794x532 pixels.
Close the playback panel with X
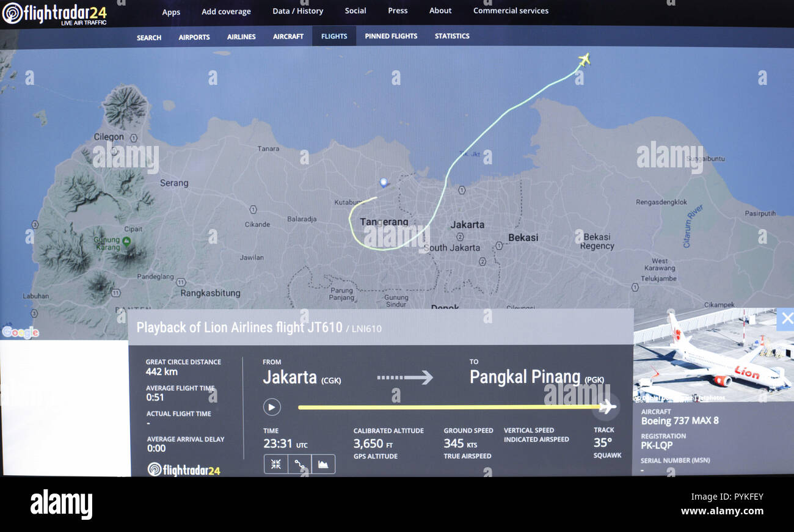click(786, 318)
